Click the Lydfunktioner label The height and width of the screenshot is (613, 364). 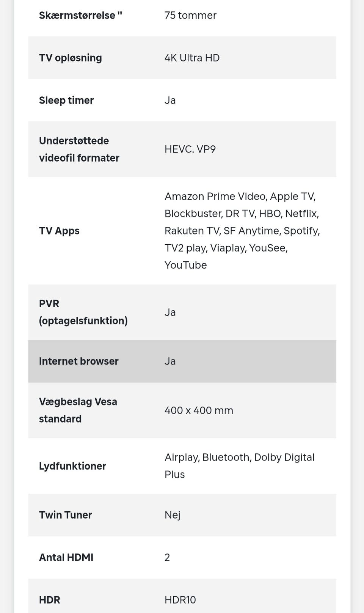click(72, 466)
